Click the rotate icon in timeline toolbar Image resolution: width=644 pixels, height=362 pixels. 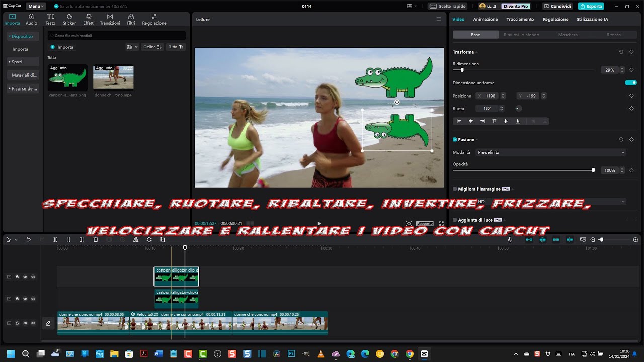(149, 240)
